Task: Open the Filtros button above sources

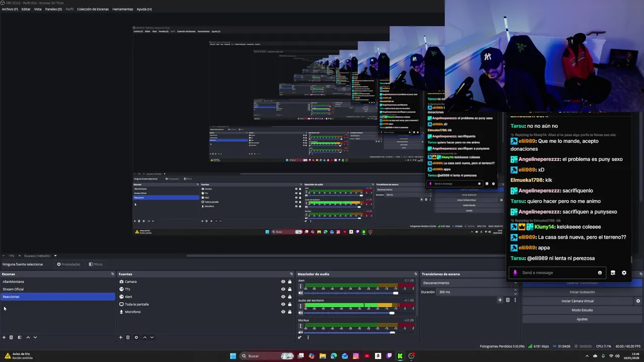Action: click(x=96, y=264)
